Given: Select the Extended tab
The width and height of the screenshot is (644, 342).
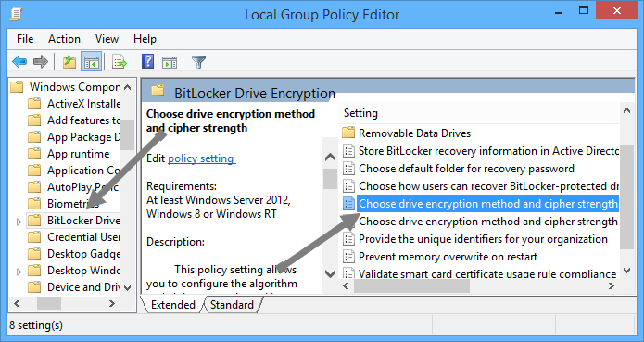Looking at the screenshot, I should [173, 305].
